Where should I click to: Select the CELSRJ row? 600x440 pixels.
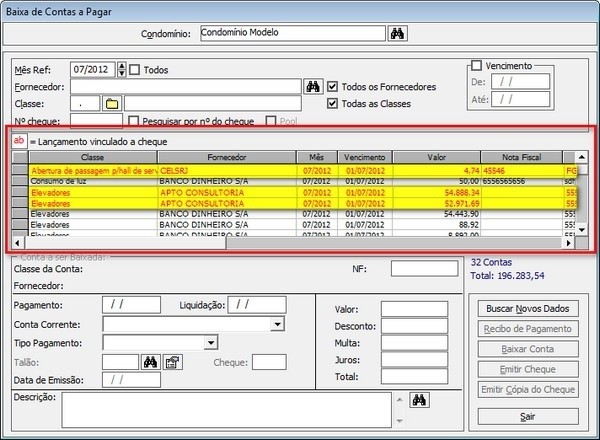click(x=302, y=171)
